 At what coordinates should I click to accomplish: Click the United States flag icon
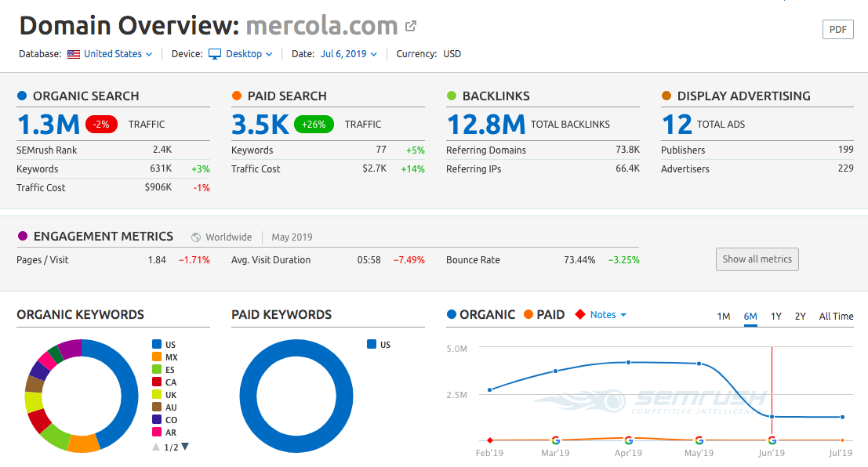point(74,54)
